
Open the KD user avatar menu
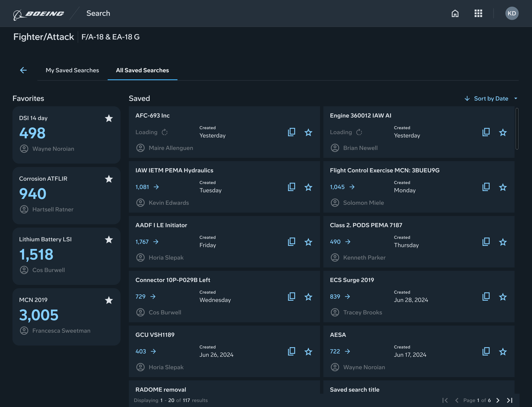point(512,13)
